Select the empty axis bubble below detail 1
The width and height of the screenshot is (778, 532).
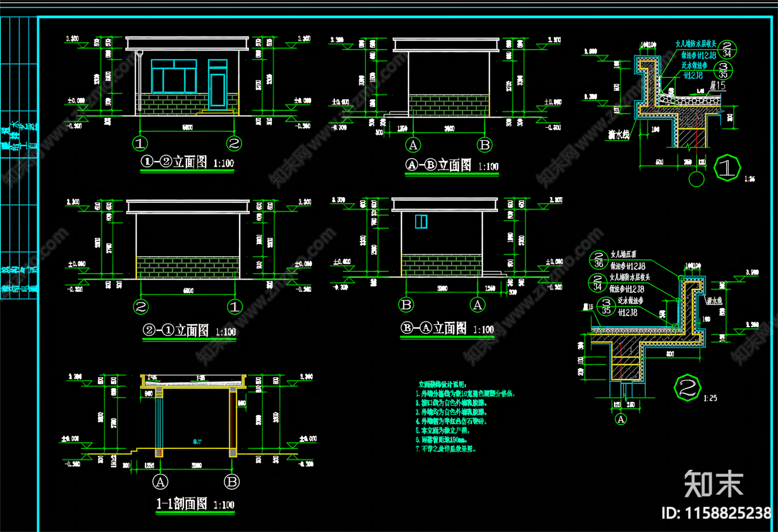pos(696,179)
